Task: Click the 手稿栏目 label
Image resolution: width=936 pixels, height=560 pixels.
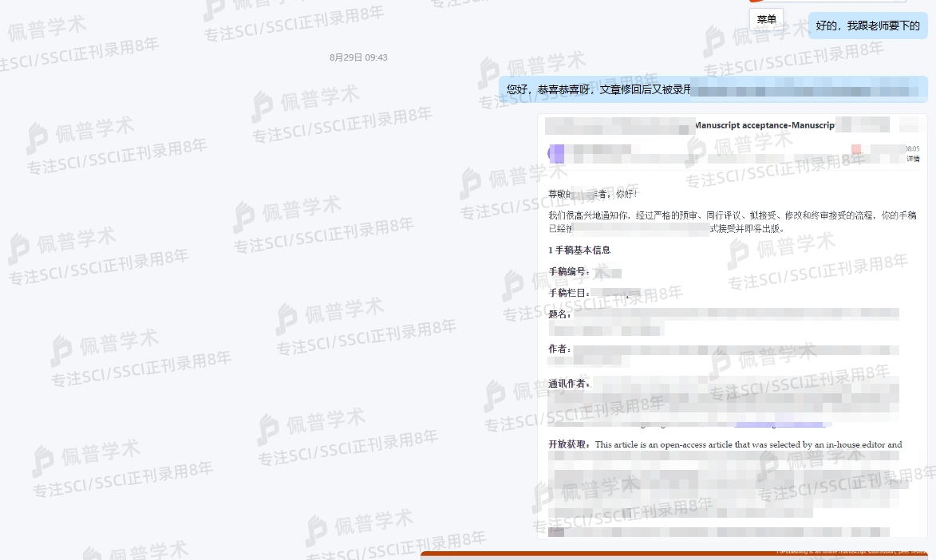Action: pos(570,293)
